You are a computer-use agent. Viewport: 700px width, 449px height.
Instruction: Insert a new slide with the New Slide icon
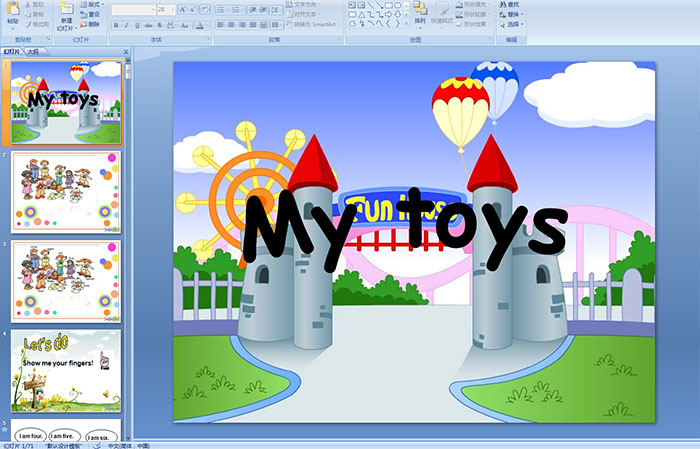click(67, 8)
